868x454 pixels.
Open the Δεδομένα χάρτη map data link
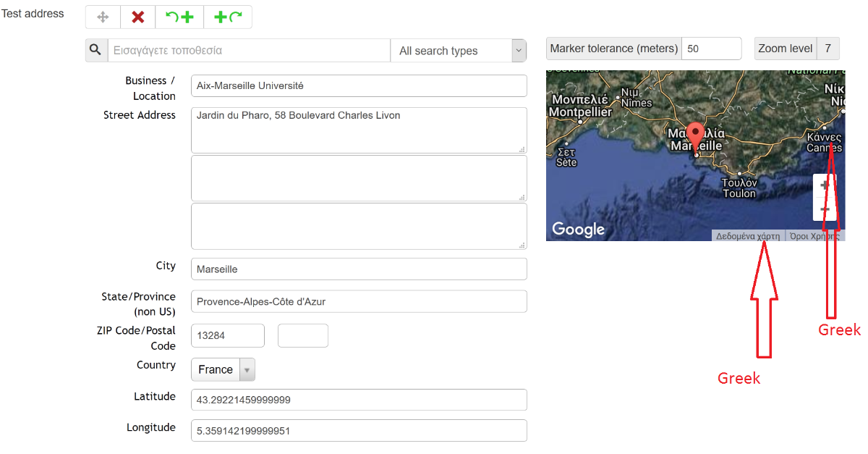[x=748, y=236]
